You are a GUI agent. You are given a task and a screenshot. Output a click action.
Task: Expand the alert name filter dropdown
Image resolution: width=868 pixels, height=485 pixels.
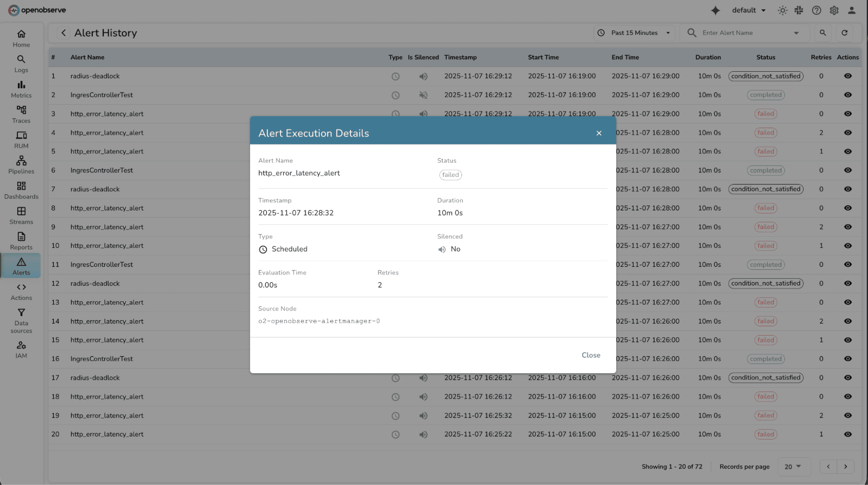[796, 33]
